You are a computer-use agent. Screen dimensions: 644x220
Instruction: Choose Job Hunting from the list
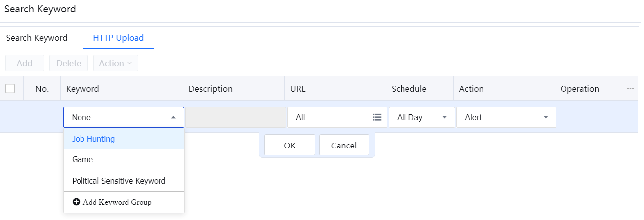point(93,139)
